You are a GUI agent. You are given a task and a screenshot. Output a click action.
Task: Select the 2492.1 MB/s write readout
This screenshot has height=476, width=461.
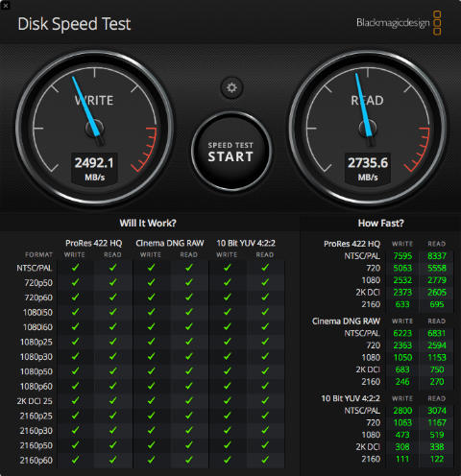pyautogui.click(x=94, y=168)
